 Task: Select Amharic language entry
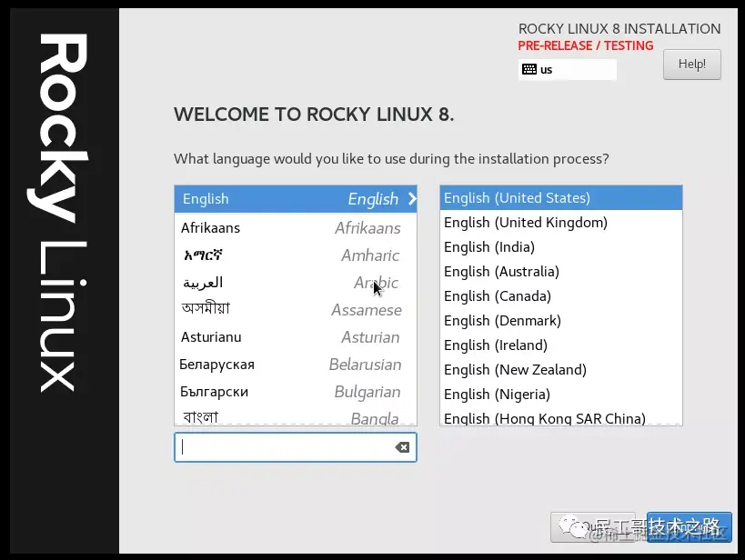296,255
